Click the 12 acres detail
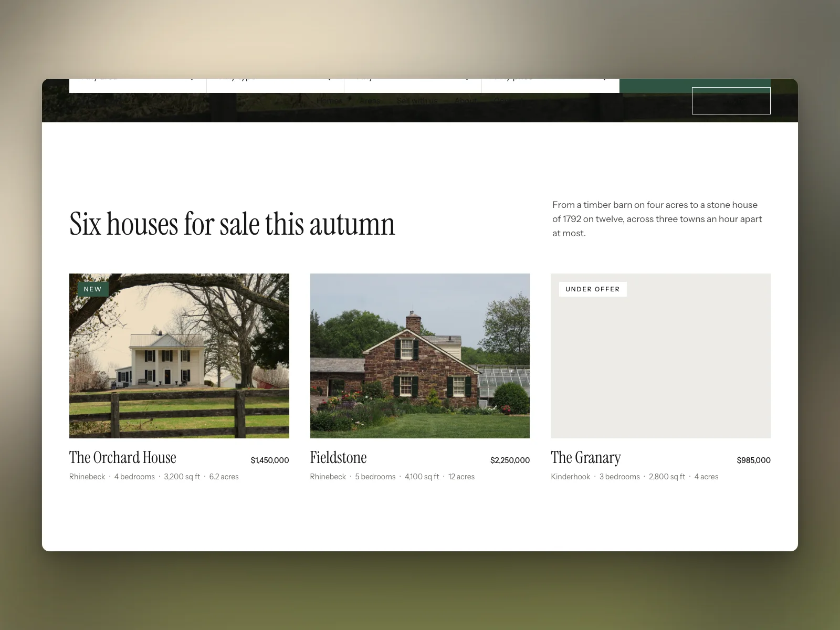 tap(461, 477)
